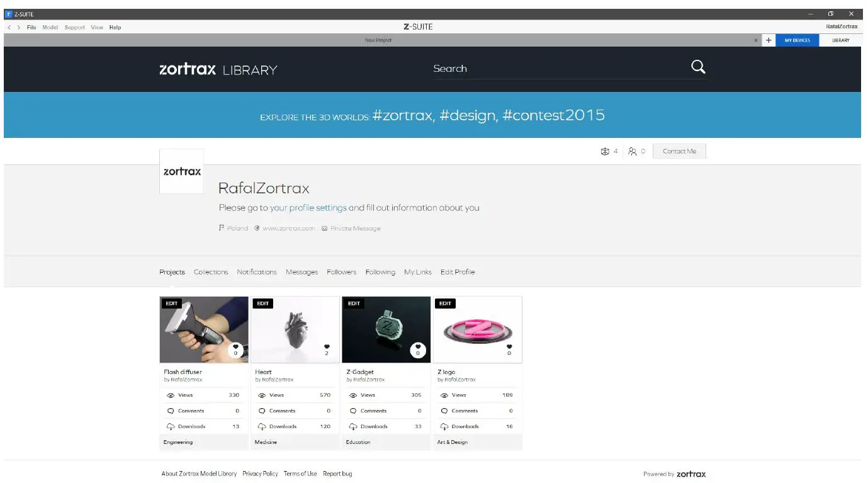
Task: Click the views eye icon on Flash diffuser card
Action: (x=170, y=395)
